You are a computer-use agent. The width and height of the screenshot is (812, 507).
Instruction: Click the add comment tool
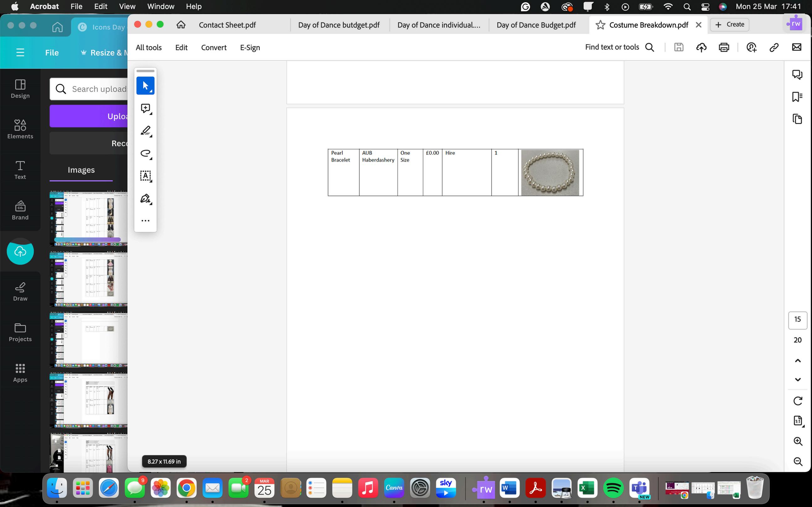[x=145, y=108]
